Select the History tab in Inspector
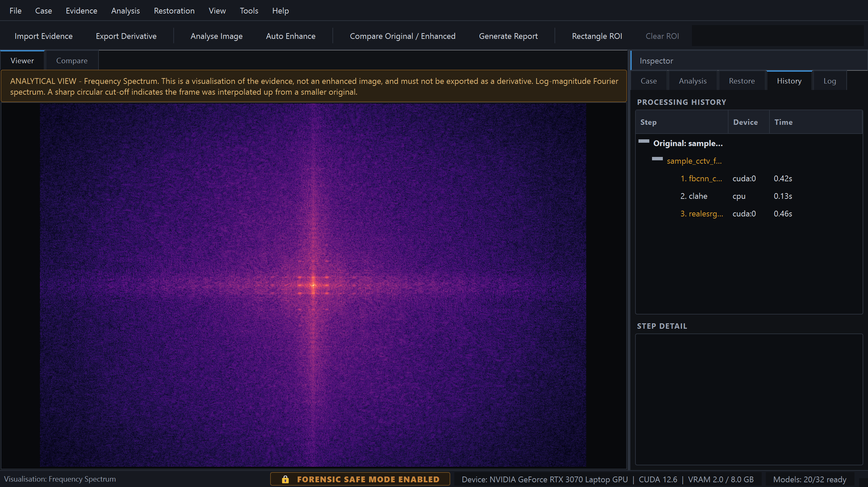The height and width of the screenshot is (487, 868). [x=789, y=81]
